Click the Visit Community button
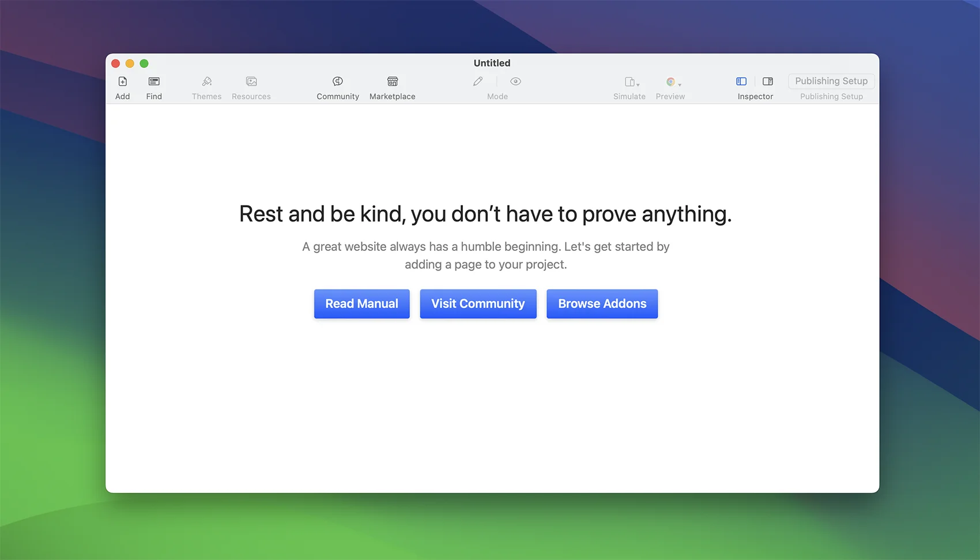This screenshot has width=980, height=560. (478, 304)
